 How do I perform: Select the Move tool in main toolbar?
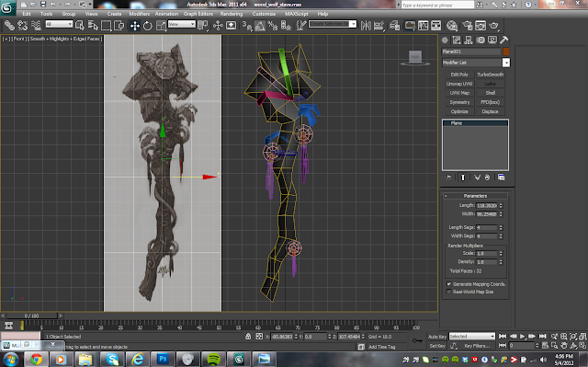[135, 26]
